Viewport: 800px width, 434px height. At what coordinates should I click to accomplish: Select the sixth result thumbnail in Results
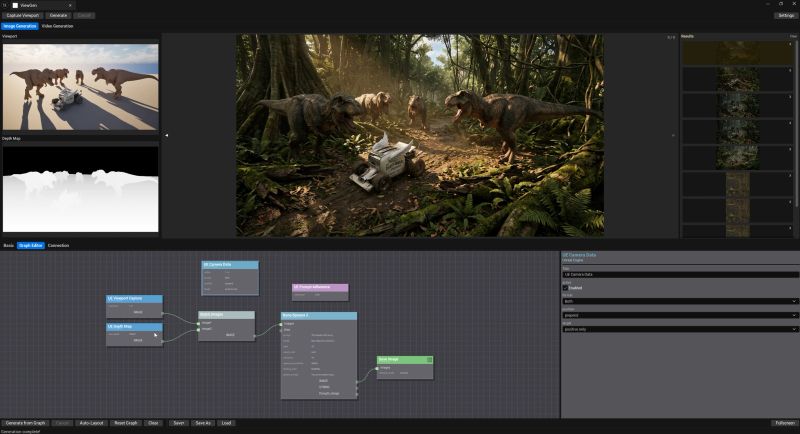point(737,184)
